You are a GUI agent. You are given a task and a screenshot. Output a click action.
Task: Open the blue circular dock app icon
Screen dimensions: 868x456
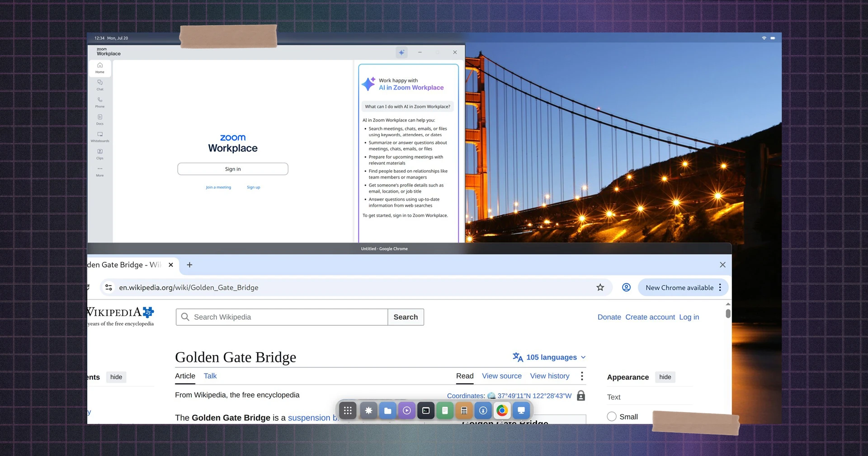pos(483,410)
